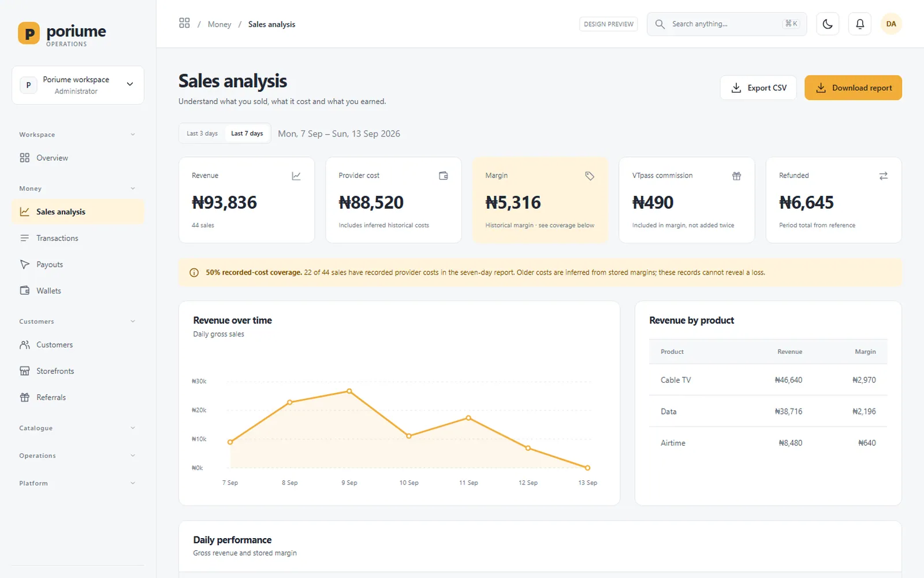Click the Airtime product row label

(x=673, y=443)
